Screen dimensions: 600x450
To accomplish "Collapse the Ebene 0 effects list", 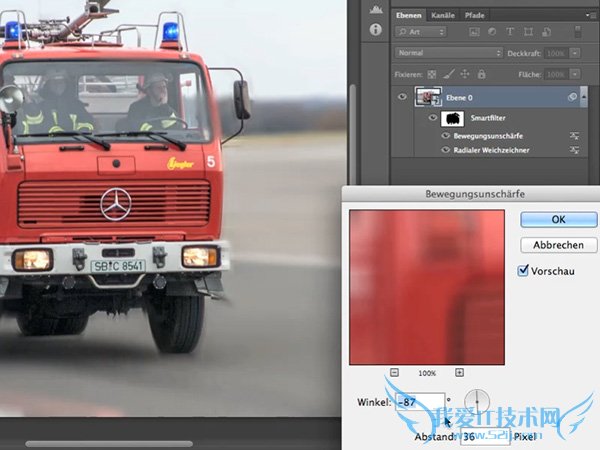I will 584,97.
